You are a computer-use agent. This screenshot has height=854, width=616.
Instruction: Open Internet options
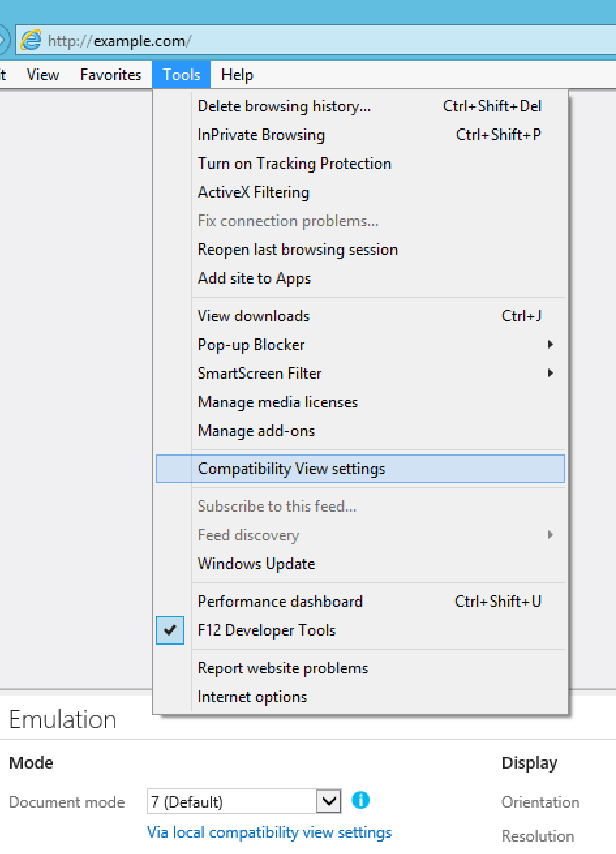click(x=252, y=696)
